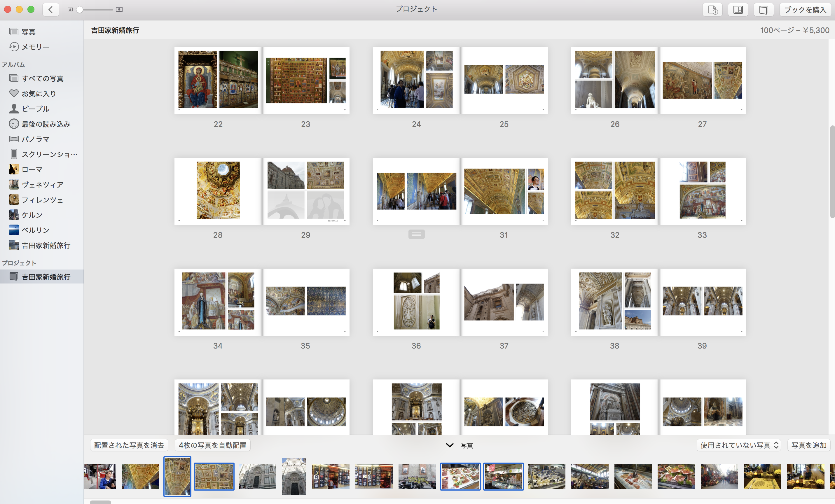The height and width of the screenshot is (504, 835).
Task: Click the 写真を追加 button
Action: tap(809, 445)
